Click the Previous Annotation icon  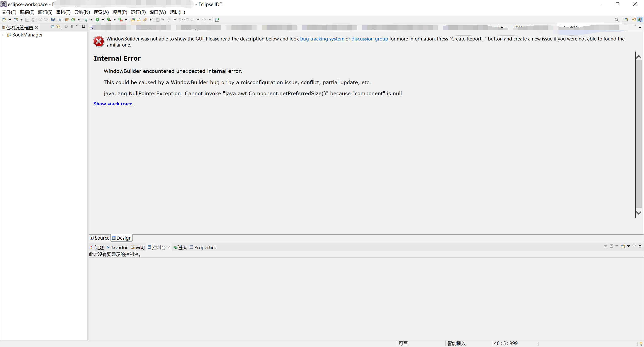169,20
